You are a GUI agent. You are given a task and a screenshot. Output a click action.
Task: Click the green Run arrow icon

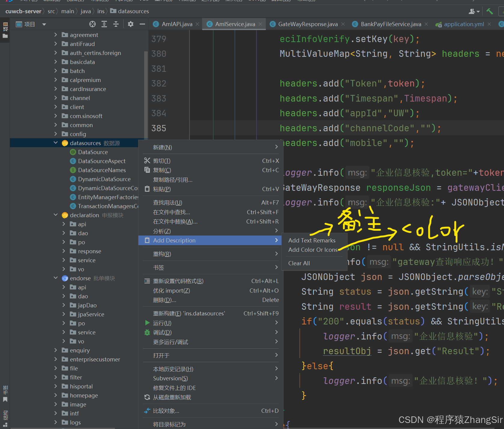[x=147, y=323]
